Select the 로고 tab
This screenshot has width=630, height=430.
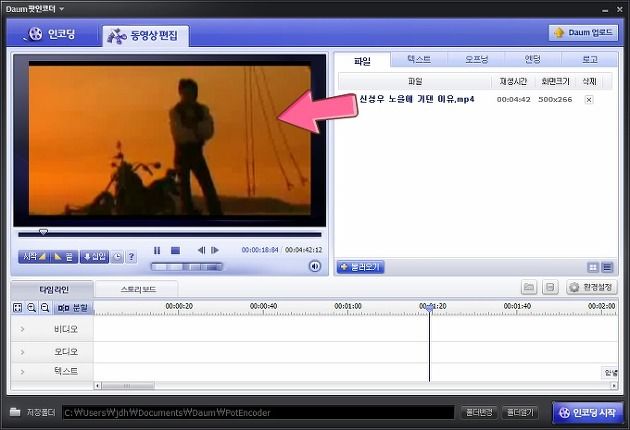pos(589,59)
